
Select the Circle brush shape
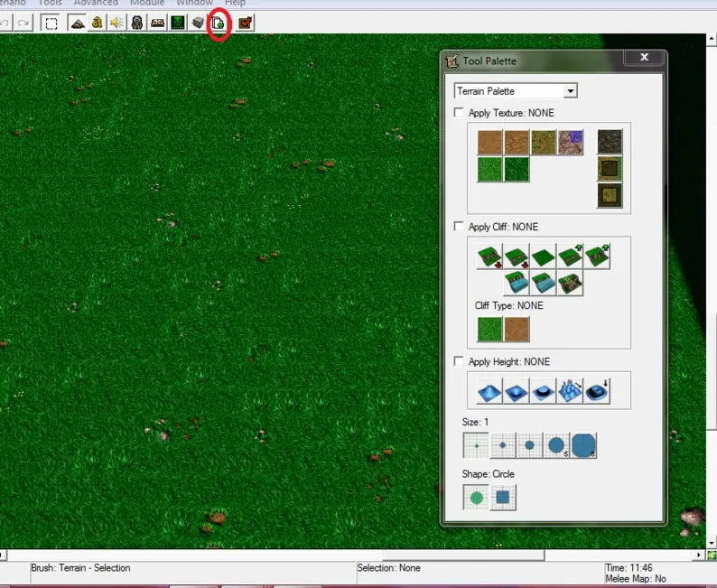[476, 498]
